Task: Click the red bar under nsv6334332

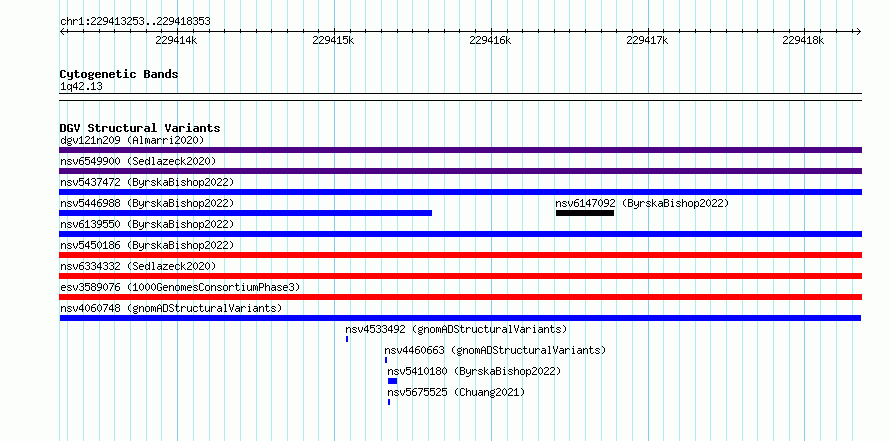Action: pos(460,276)
